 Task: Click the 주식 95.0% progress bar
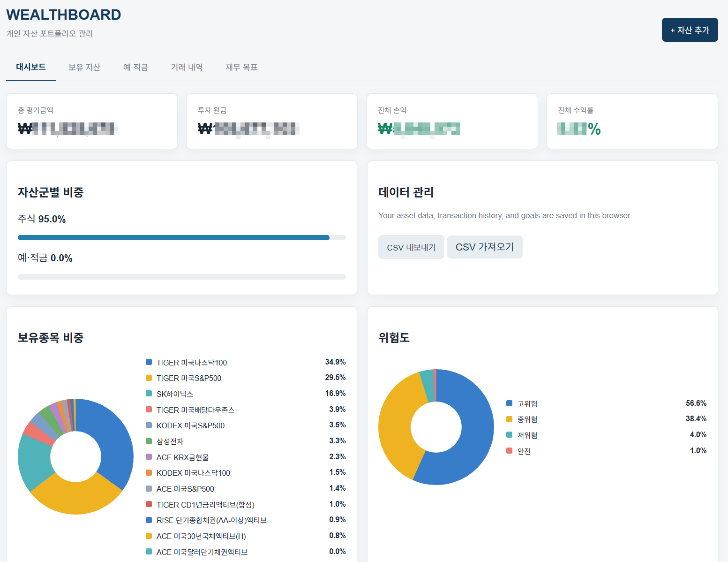[x=181, y=237]
